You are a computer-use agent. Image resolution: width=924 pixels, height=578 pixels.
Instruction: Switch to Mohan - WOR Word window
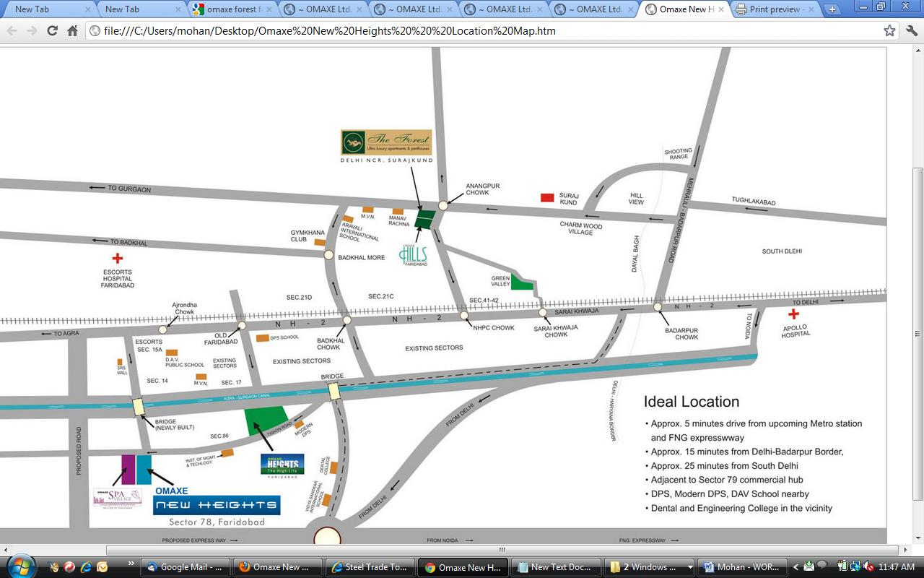[x=743, y=567]
